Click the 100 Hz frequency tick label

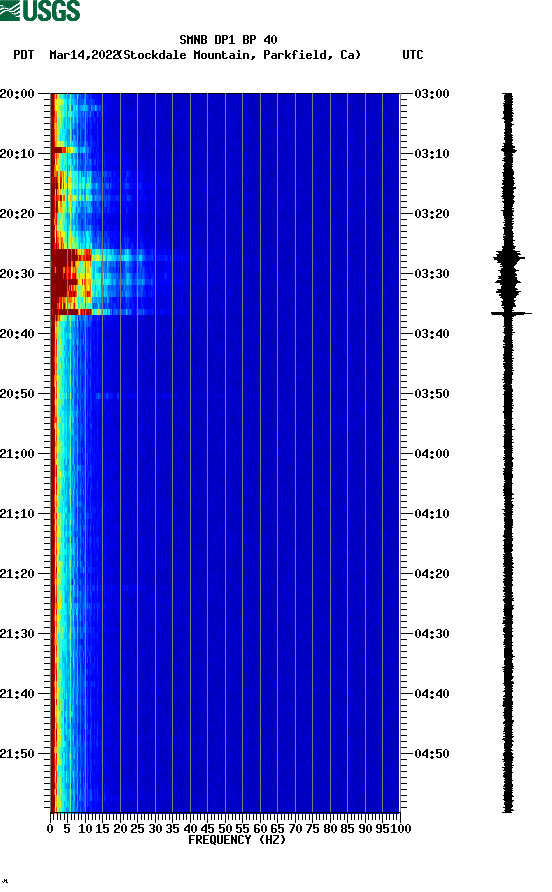(x=400, y=829)
